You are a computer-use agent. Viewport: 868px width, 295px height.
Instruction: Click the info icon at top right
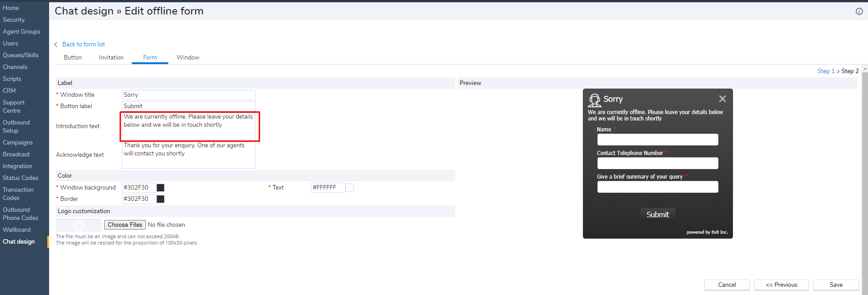point(859,11)
